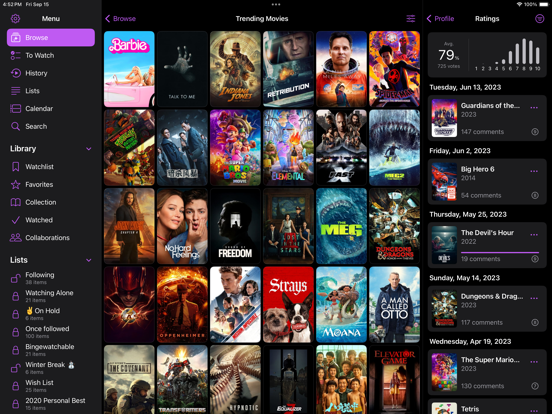Open A Man Called Otto poster
The height and width of the screenshot is (414, 552).
click(394, 305)
